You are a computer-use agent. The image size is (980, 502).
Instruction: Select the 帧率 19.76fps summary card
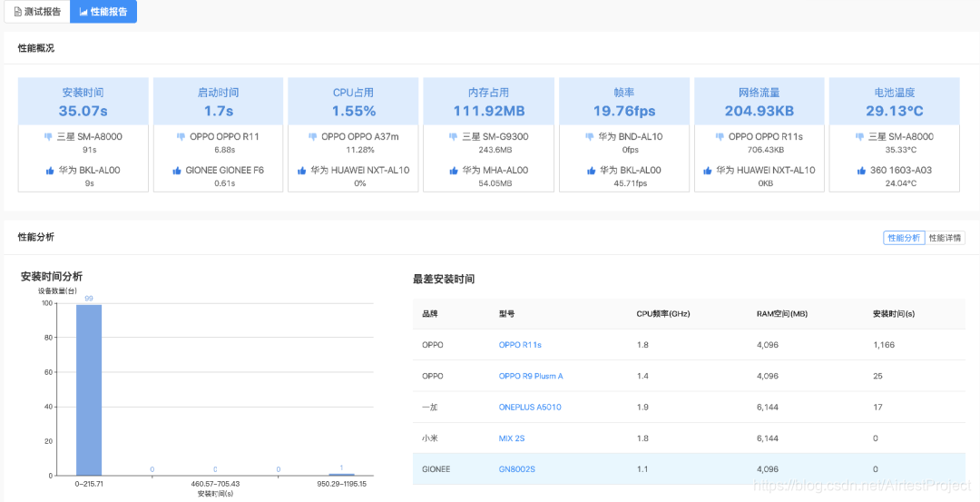(x=623, y=134)
